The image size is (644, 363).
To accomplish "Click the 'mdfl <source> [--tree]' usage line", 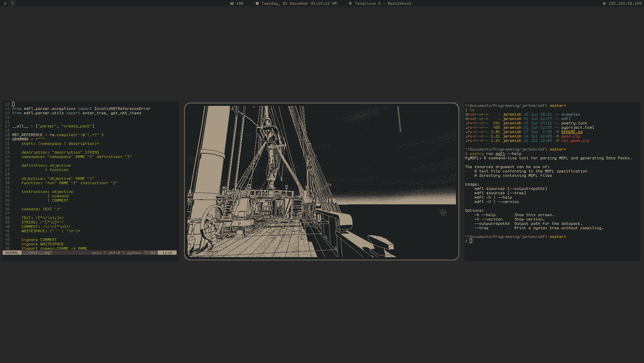I will 500,193.
